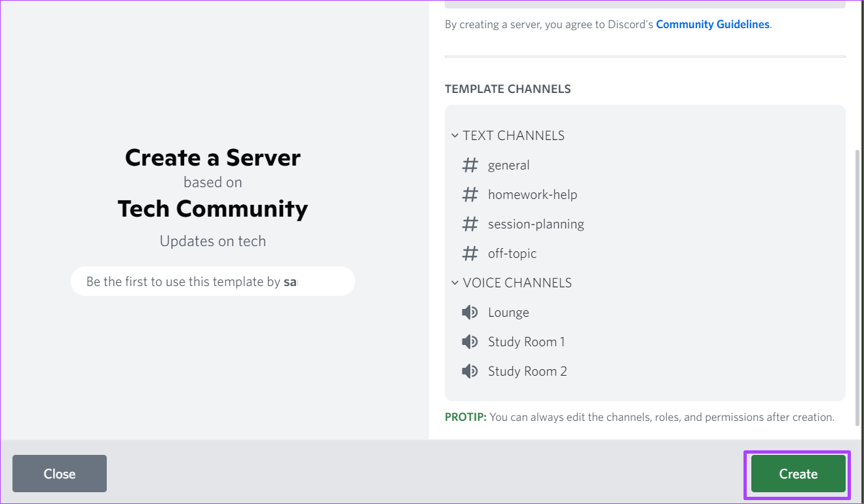Click the Close button
Viewport: 864px width, 504px height.
point(59,473)
